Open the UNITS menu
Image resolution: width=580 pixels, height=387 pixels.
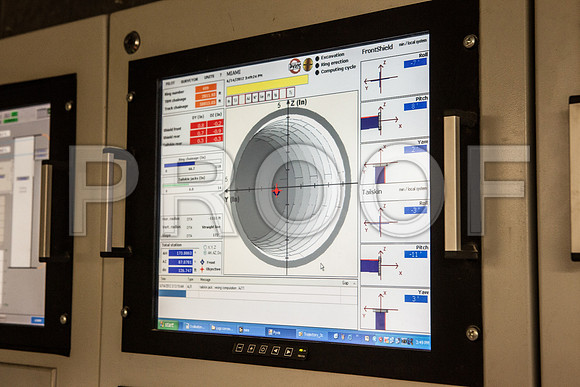pyautogui.click(x=209, y=77)
